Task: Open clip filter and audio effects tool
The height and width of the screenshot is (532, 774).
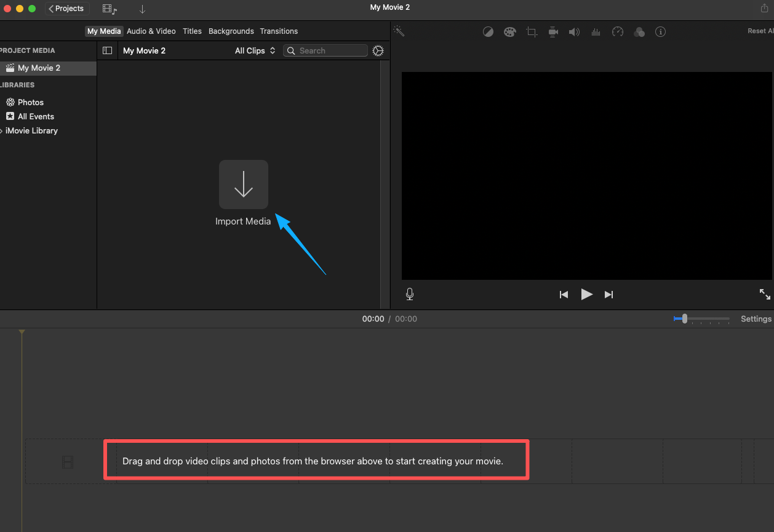Action: coord(639,32)
